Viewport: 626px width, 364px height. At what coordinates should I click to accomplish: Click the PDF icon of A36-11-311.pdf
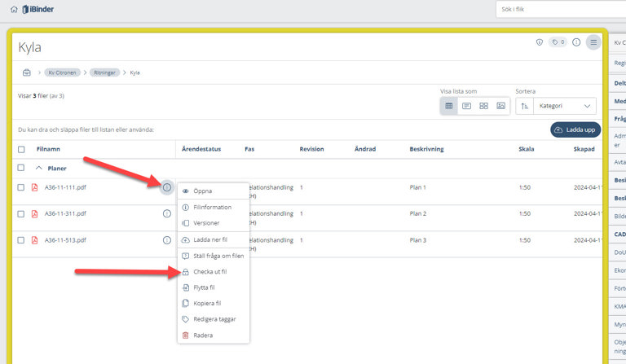(x=35, y=214)
